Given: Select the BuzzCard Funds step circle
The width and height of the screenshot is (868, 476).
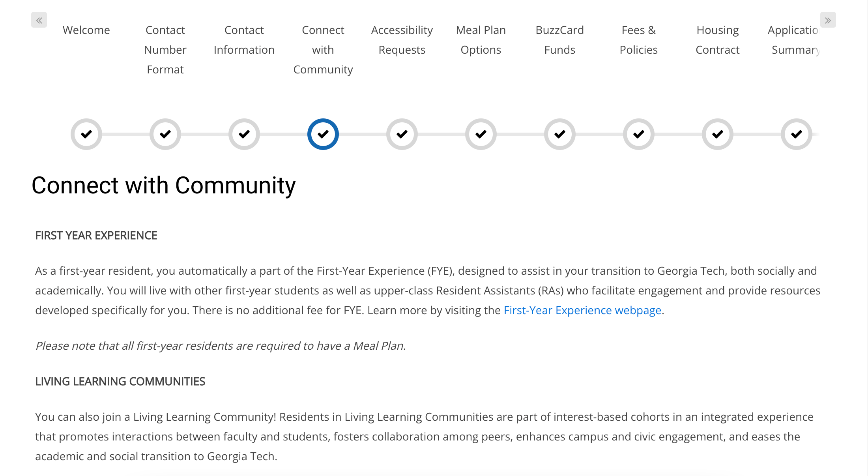Looking at the screenshot, I should [559, 134].
